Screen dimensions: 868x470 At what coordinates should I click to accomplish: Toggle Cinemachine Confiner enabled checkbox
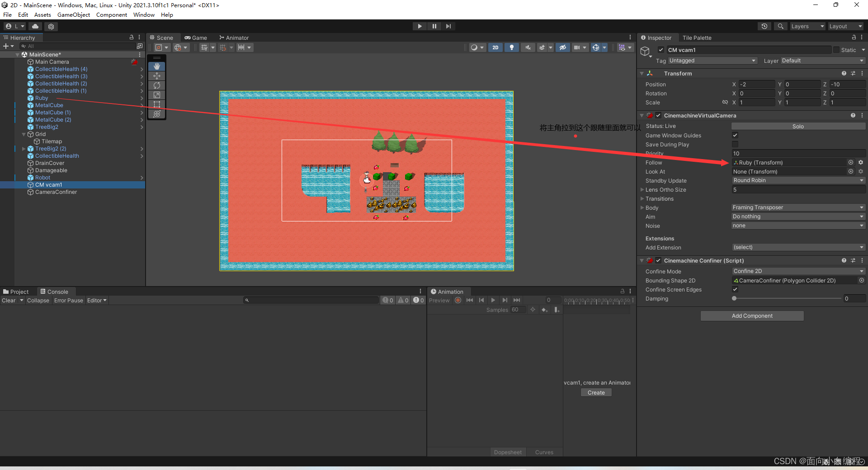click(x=658, y=260)
